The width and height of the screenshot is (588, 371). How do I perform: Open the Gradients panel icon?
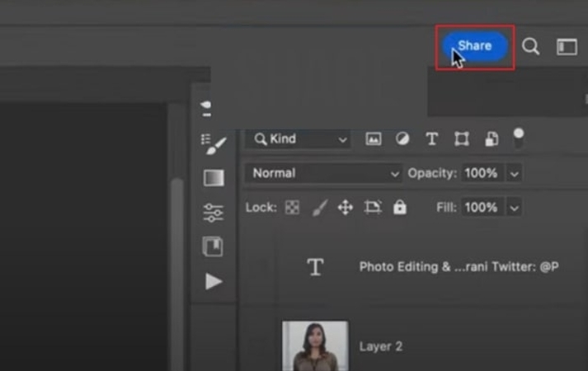pyautogui.click(x=214, y=177)
